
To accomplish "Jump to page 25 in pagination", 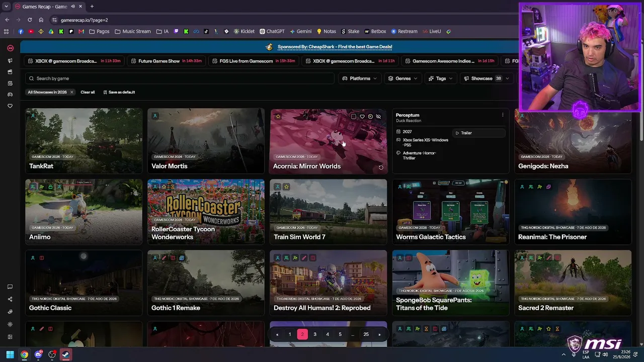I will click(366, 334).
